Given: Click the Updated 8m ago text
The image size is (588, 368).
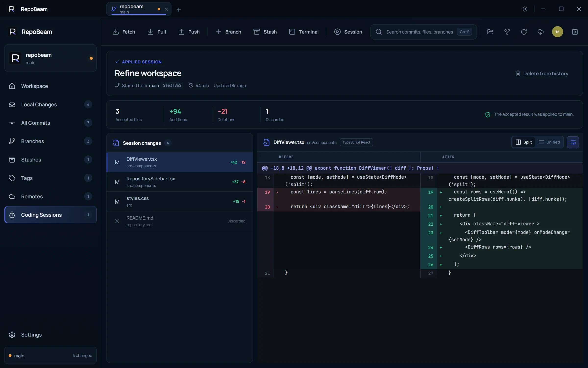Looking at the screenshot, I should 230,86.
